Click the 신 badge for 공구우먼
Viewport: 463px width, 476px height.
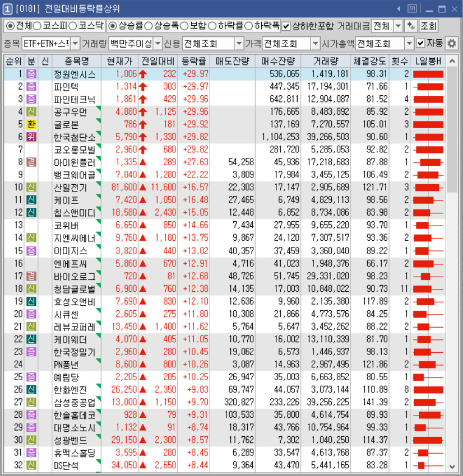pyautogui.click(x=31, y=111)
